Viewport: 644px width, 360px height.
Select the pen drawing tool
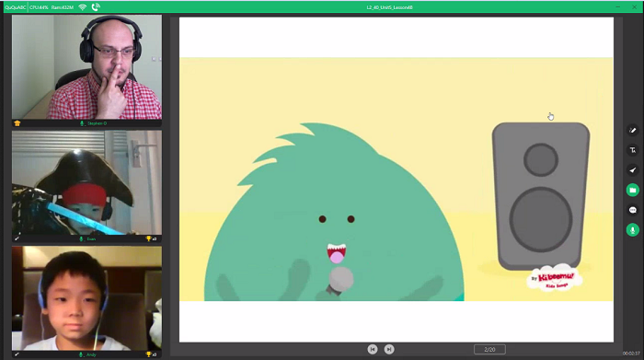pos(633,130)
